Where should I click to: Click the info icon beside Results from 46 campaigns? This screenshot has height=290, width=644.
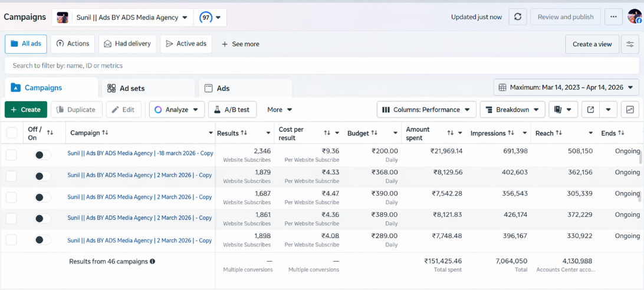(x=152, y=261)
